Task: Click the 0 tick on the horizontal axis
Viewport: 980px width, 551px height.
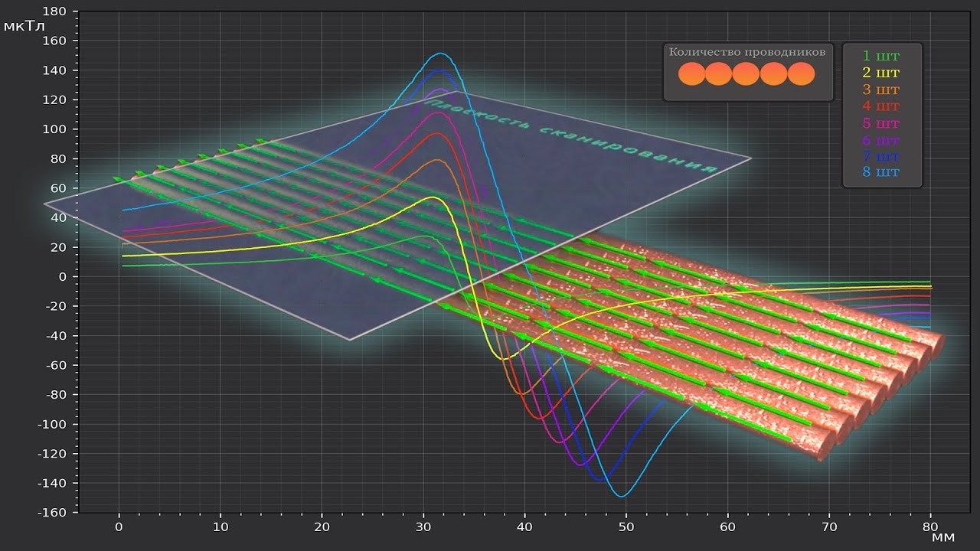Action: pos(119,527)
